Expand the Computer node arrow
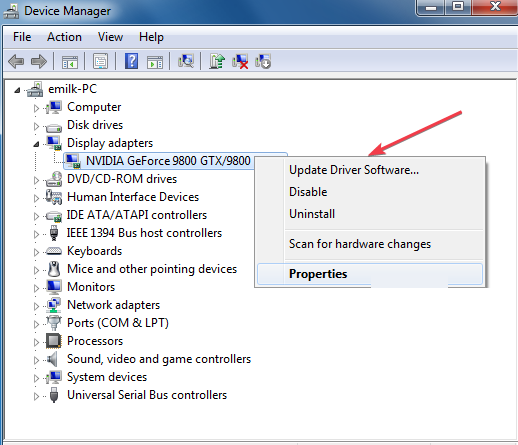This screenshot has height=445, width=518. click(36, 108)
